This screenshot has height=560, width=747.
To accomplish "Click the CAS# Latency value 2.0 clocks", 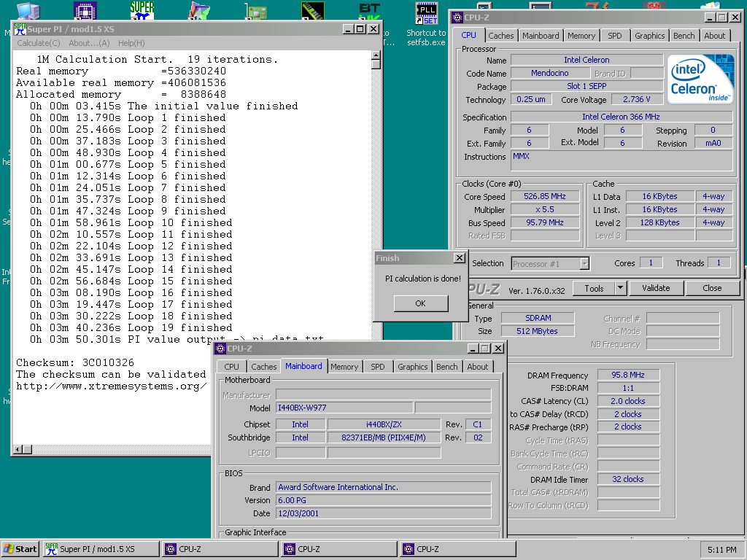I will pos(628,401).
